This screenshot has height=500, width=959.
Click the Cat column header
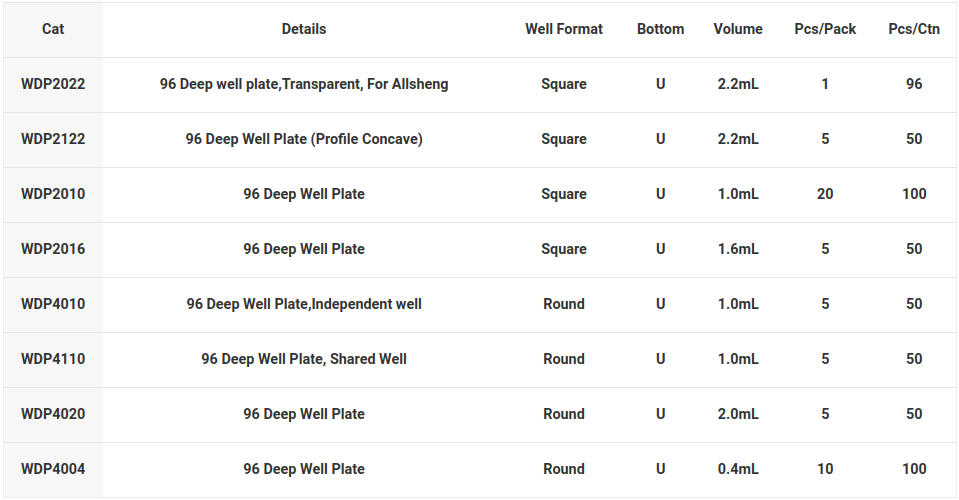click(53, 29)
